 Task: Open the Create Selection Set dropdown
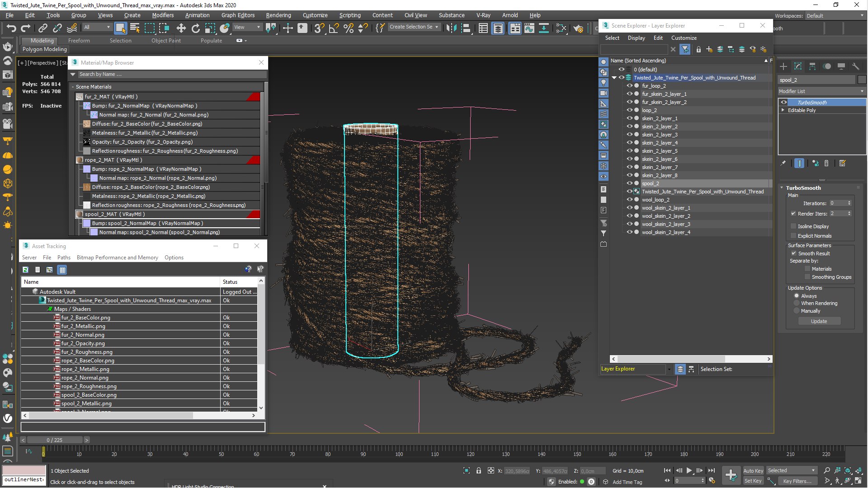point(414,27)
